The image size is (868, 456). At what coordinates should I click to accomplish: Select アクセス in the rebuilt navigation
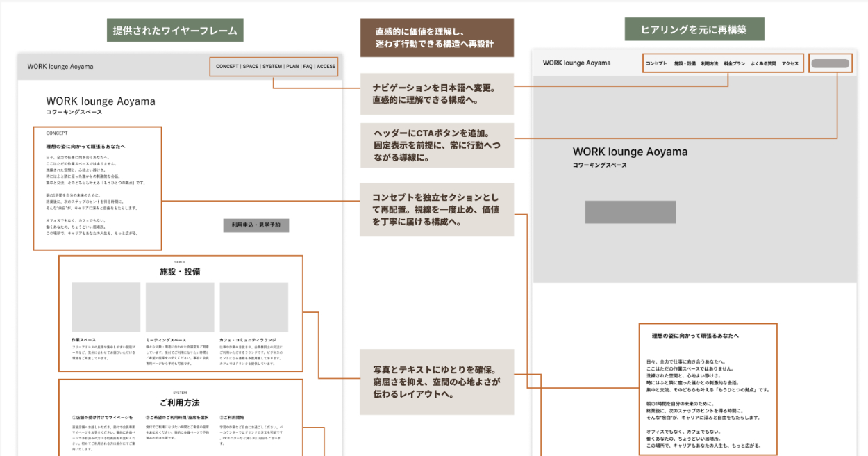[790, 63]
